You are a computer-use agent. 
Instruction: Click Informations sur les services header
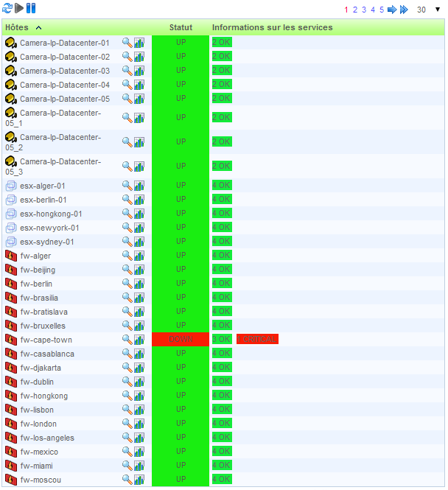[272, 27]
